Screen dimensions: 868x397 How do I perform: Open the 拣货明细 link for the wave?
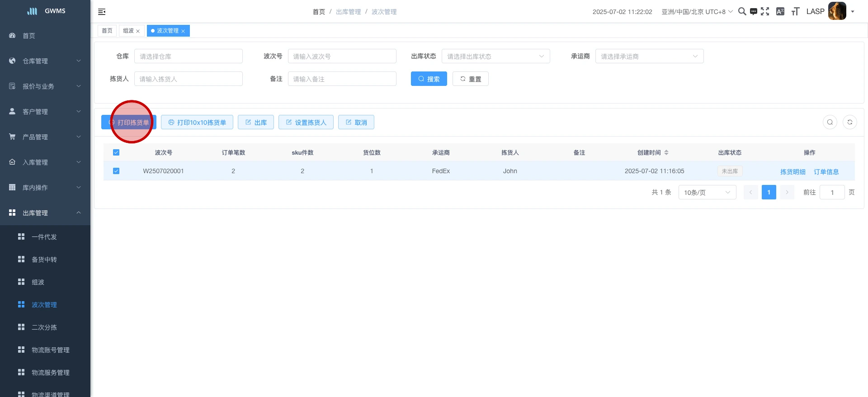click(x=793, y=172)
